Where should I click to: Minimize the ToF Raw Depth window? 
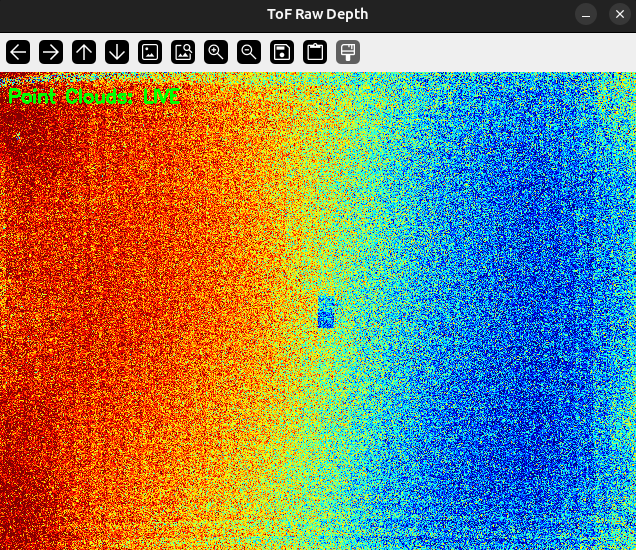click(x=585, y=14)
